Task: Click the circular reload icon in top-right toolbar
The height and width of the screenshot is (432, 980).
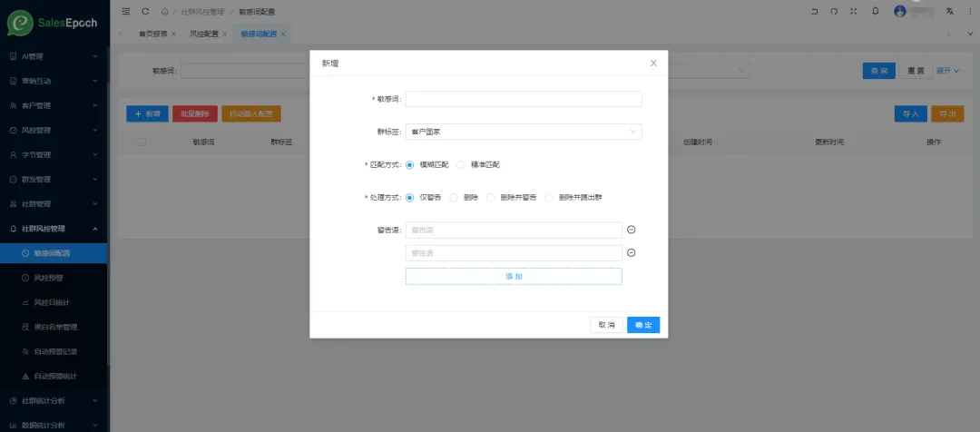Action: [x=834, y=11]
